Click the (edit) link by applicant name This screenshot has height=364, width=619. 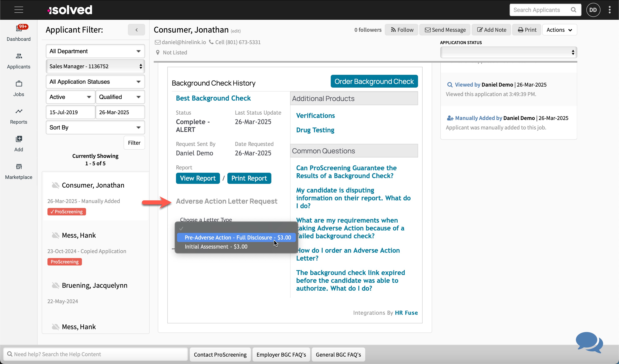(236, 31)
